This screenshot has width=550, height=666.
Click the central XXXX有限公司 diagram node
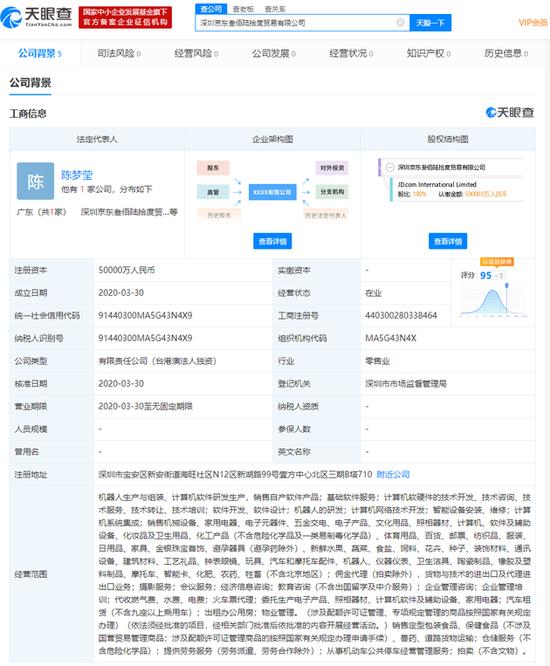pos(272,192)
